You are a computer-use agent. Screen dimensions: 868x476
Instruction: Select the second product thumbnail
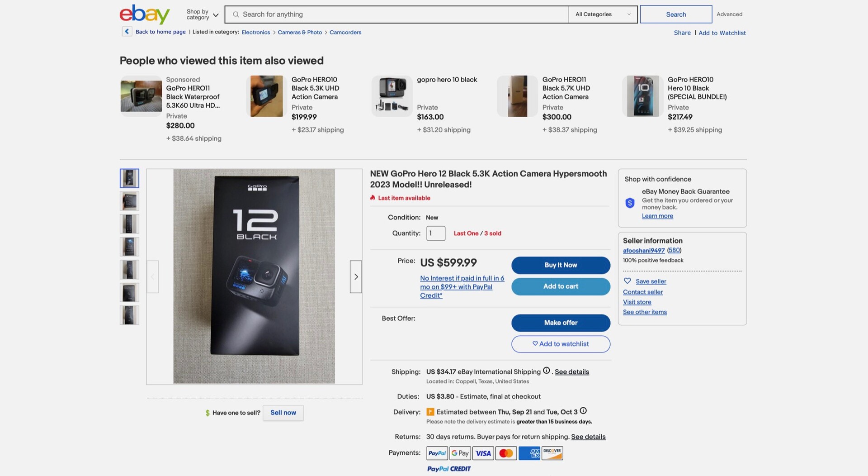point(129,201)
